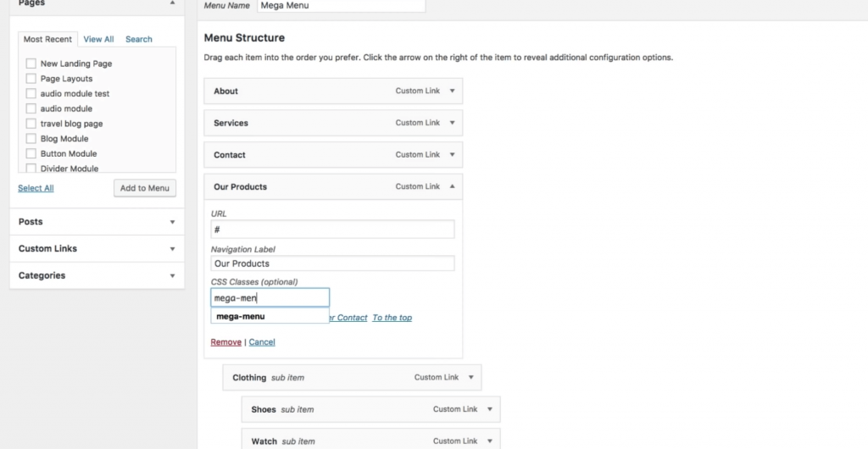Collapse the Our Products item arrow
Screen dimensions: 868x449
pyautogui.click(x=452, y=186)
